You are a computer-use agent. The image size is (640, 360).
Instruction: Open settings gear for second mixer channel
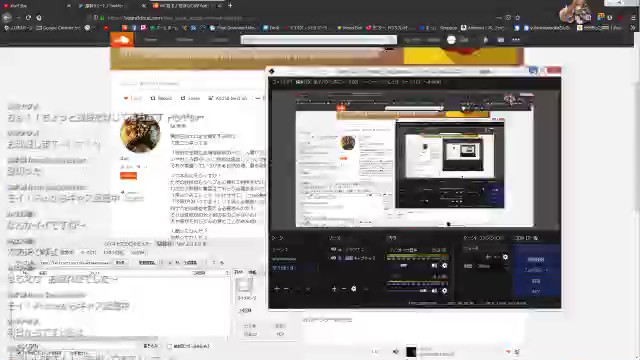[x=444, y=291]
